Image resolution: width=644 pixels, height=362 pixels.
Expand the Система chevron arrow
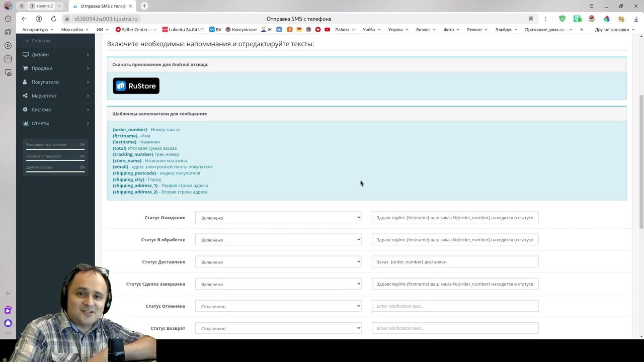tap(88, 110)
